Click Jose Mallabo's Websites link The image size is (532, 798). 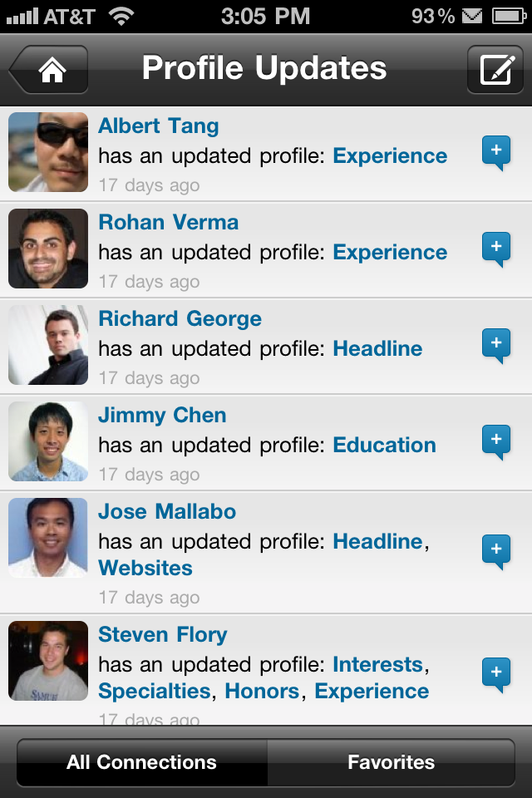coord(145,569)
